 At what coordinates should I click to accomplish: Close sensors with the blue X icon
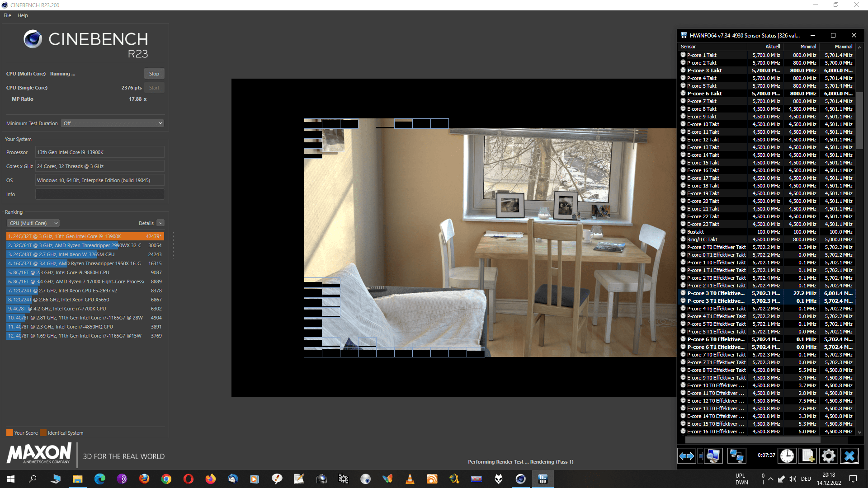pos(849,456)
